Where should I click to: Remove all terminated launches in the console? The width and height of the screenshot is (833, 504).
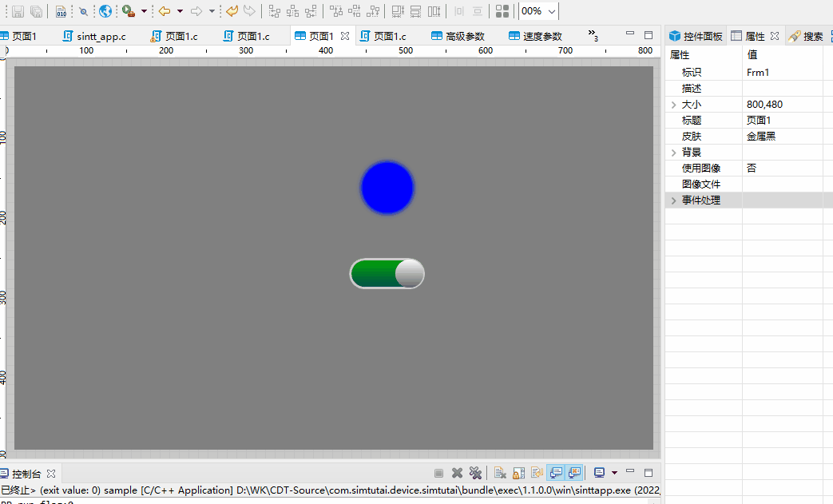476,472
